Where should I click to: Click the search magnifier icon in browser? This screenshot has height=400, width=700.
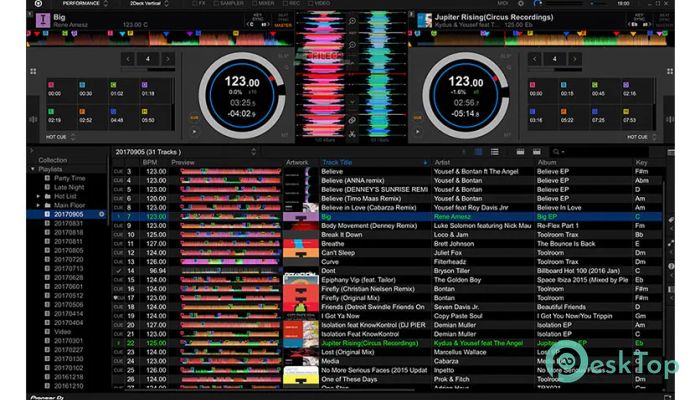[x=556, y=152]
